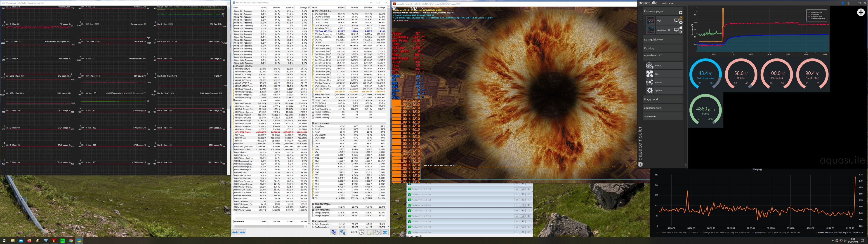868x244 pixels.
Task: Open the Alarms bell icon entry
Action: [x=650, y=82]
